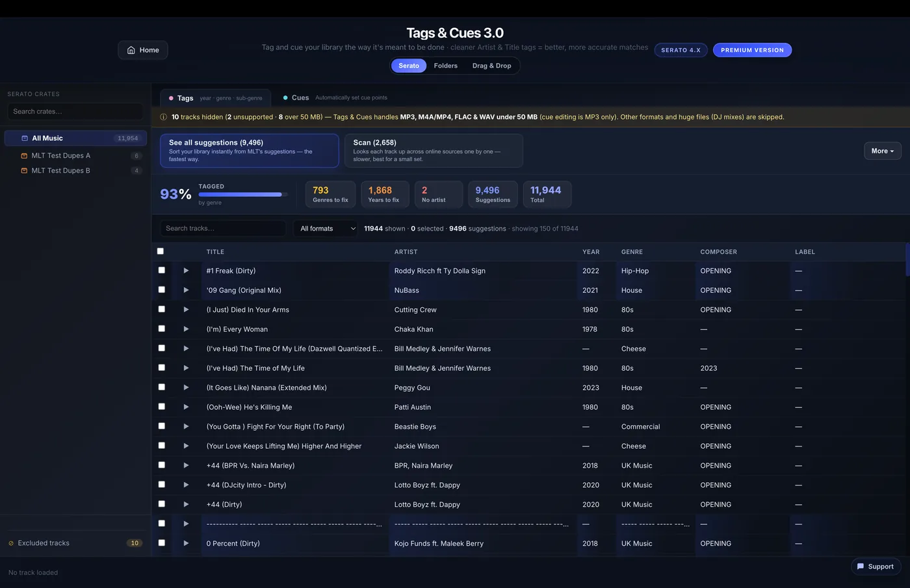
Task: Play +44 (BPR Vs. Naira Marley)
Action: (186, 465)
